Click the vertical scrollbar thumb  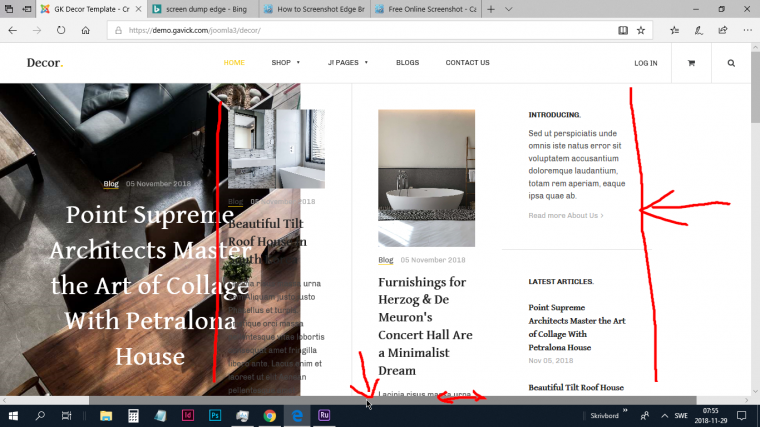tap(755, 87)
